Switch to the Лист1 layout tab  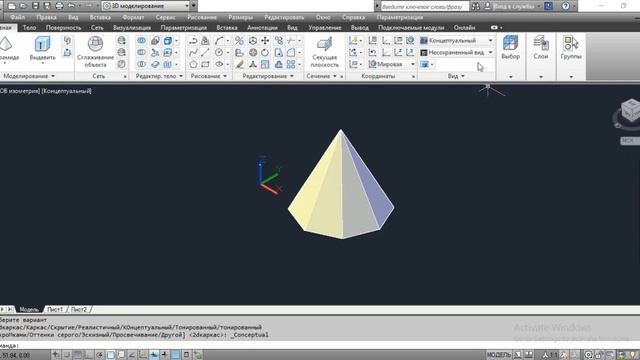pyautogui.click(x=55, y=309)
